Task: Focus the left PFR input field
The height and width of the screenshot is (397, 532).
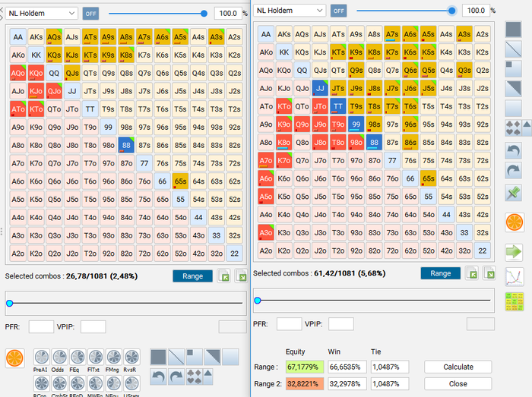Action: click(41, 327)
